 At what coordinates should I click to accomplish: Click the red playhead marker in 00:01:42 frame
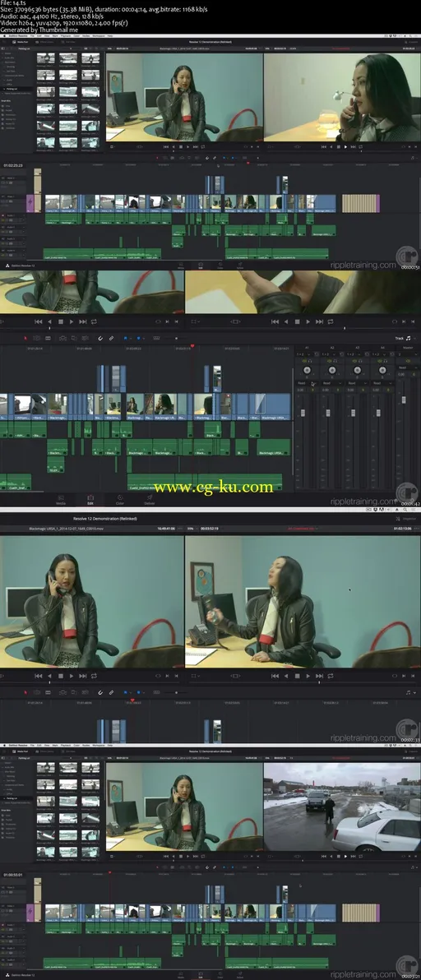pyautogui.click(x=192, y=345)
